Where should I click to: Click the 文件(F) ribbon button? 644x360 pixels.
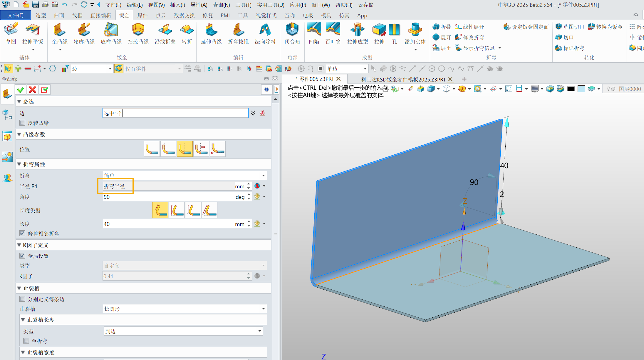[16, 15]
